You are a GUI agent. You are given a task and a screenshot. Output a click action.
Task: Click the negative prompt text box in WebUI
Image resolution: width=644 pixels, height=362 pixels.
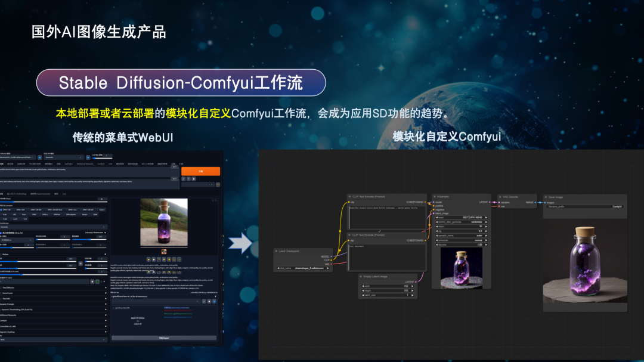pos(89,184)
